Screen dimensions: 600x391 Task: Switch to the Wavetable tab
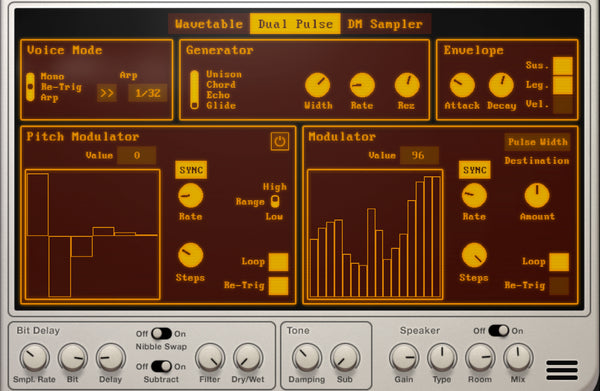(209, 24)
